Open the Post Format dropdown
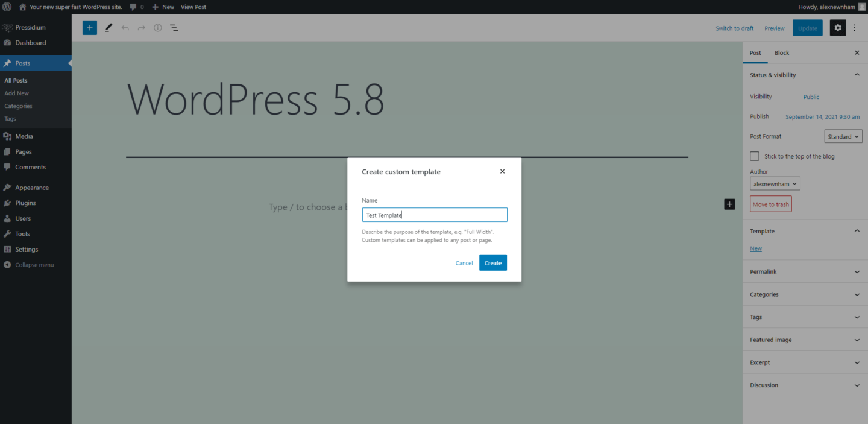 click(x=843, y=137)
